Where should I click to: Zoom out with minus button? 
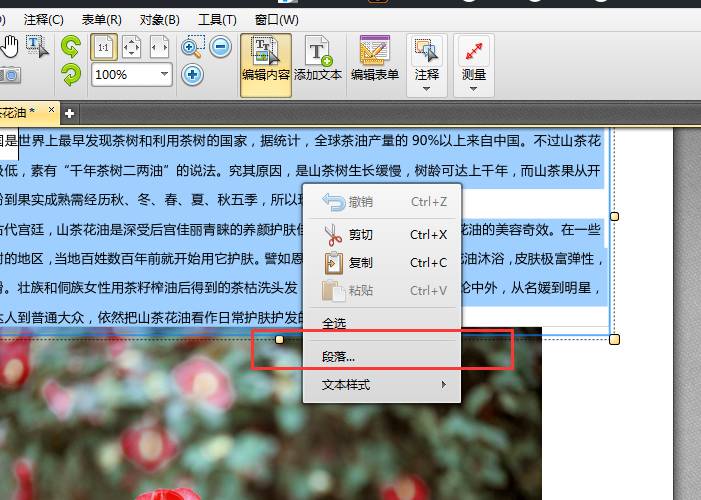click(x=220, y=47)
